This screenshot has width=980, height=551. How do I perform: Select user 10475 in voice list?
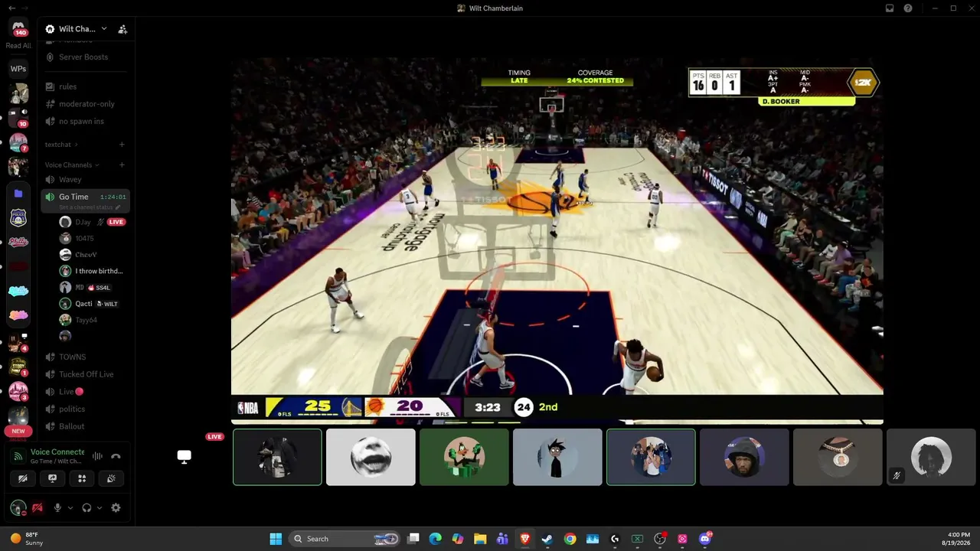tap(84, 239)
